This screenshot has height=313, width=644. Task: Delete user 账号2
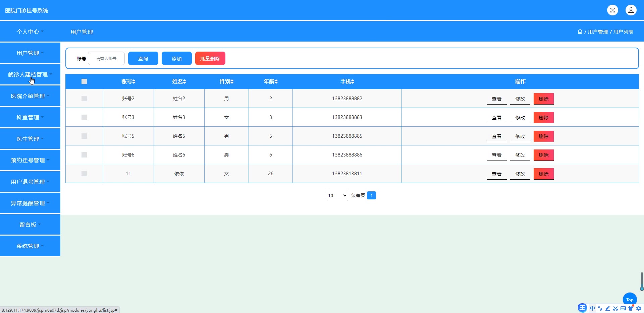point(544,99)
